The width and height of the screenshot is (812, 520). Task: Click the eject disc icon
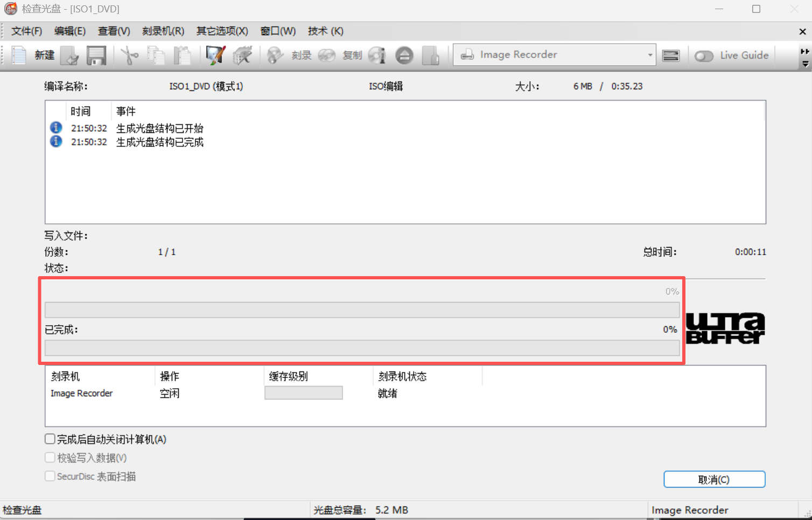404,55
